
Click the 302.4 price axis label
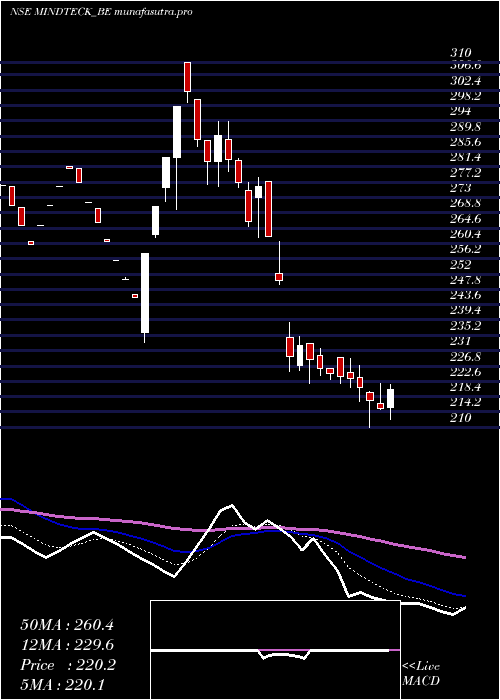466,81
